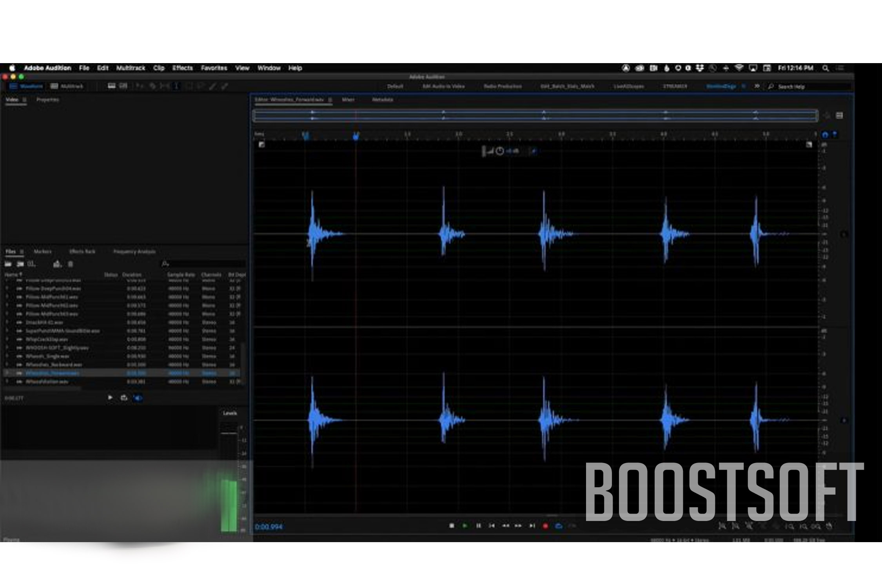
Task: Switch to Multitrack editor view
Action: point(67,86)
